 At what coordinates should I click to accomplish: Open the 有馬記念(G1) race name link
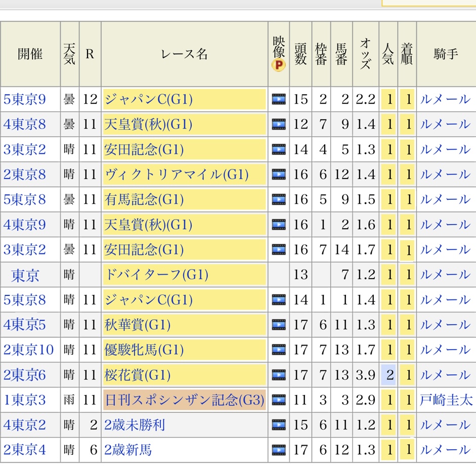pos(144,200)
